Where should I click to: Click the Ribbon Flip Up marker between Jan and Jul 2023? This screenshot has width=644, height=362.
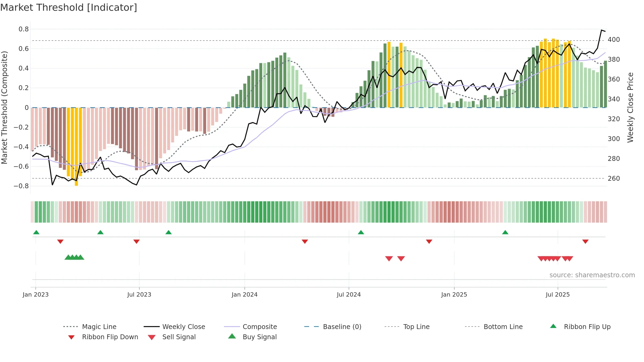(x=100, y=232)
